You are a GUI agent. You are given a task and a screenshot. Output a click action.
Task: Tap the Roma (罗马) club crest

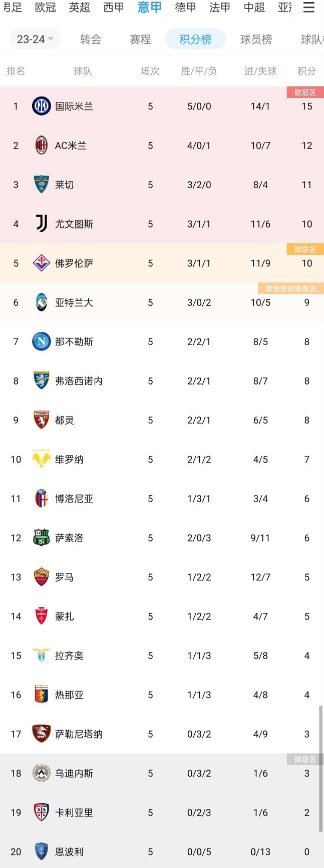(42, 577)
